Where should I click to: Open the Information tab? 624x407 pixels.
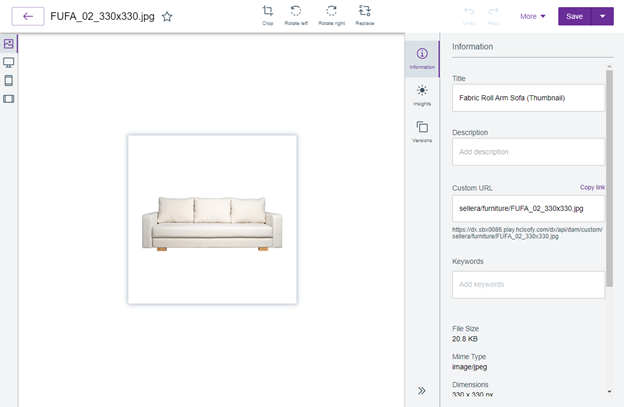click(x=422, y=58)
